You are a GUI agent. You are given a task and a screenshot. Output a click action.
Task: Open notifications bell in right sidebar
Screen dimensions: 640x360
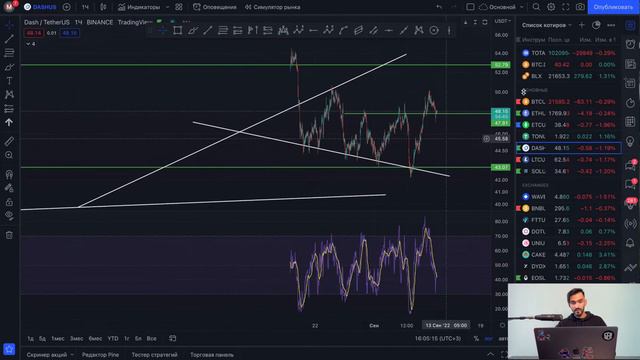click(x=631, y=243)
